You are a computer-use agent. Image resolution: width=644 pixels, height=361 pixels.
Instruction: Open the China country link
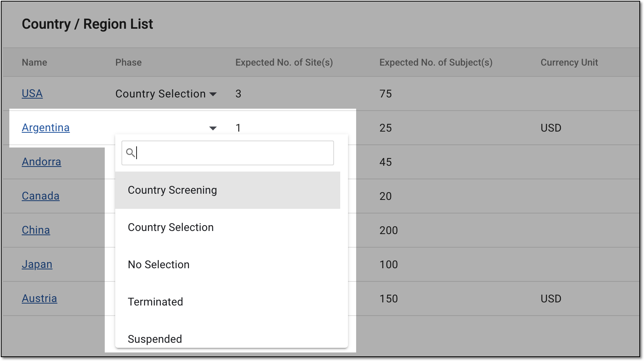coord(36,230)
